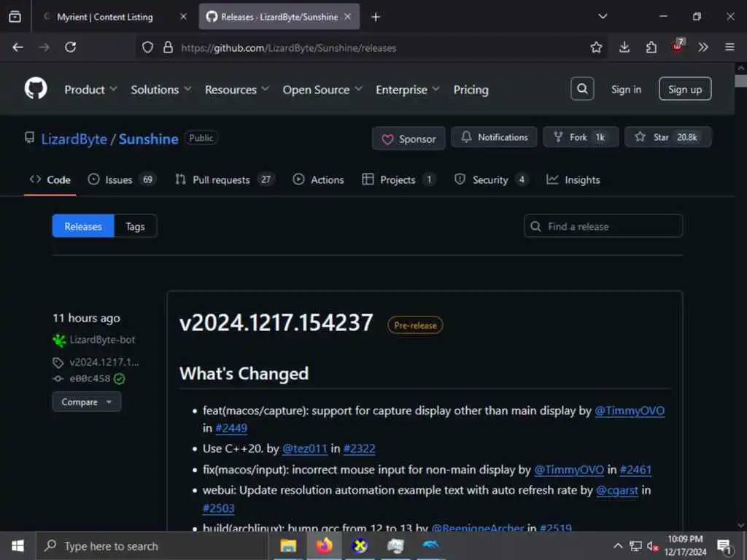Click the Sponsor button
747x560 pixels.
[x=409, y=139]
